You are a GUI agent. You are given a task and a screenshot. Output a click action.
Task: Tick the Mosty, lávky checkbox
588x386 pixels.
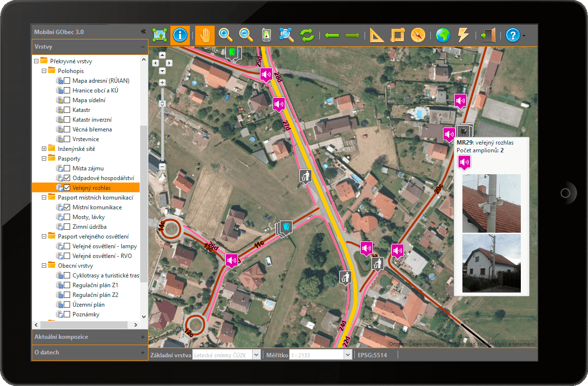[x=67, y=217]
